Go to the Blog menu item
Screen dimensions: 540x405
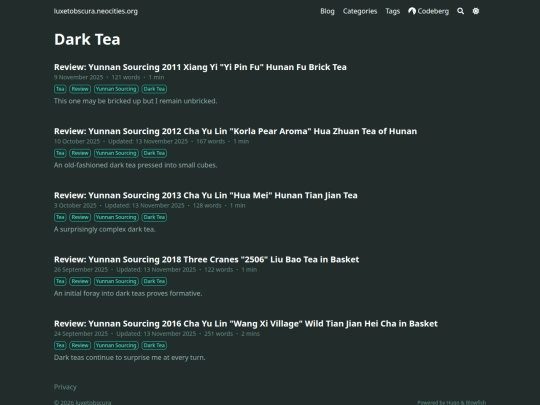pos(327,11)
